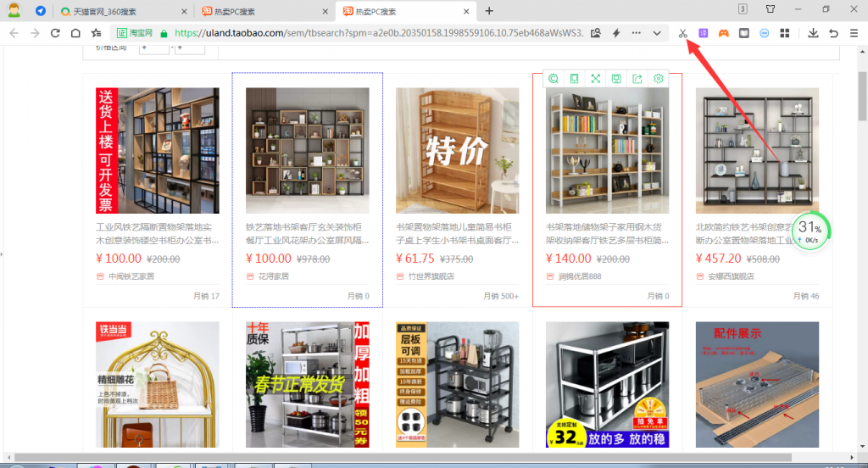The height and width of the screenshot is (468, 868).
Task: Open the store link 竹世界旗舰店
Action: pos(431,276)
